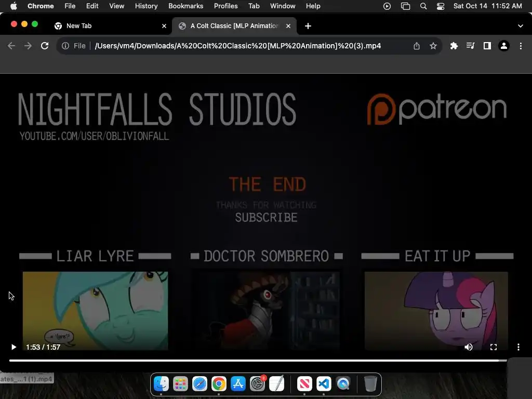The width and height of the screenshot is (532, 399).
Task: Click the Liar Lyre video thumbnail
Action: [x=96, y=311]
